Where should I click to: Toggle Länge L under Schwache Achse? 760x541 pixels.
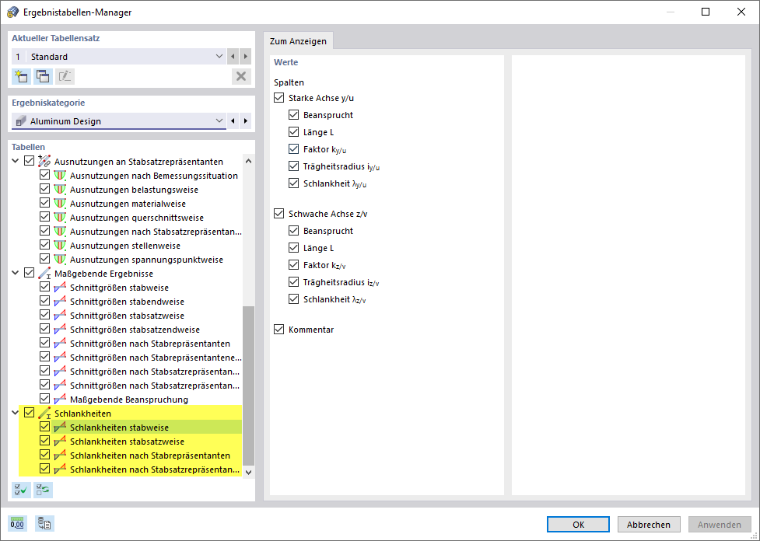pyautogui.click(x=294, y=248)
